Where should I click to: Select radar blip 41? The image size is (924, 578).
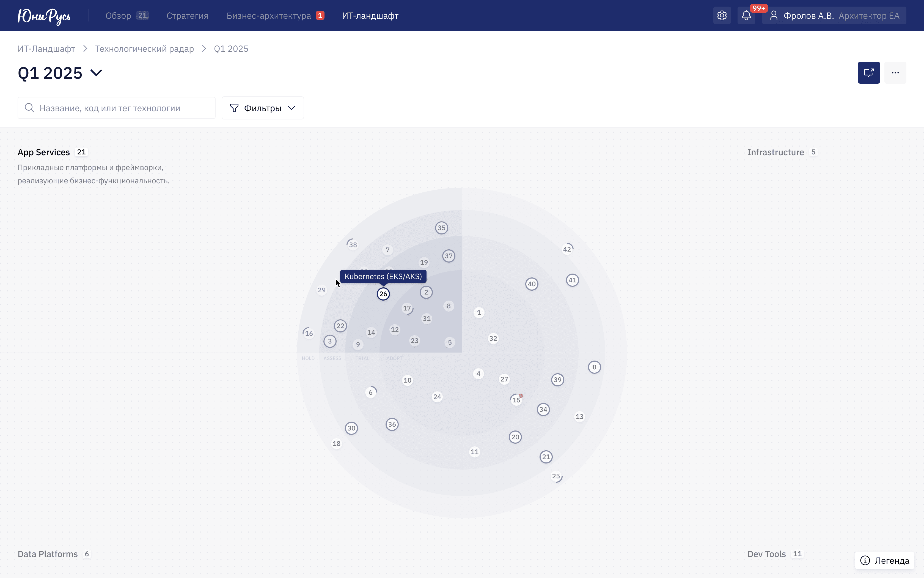(x=572, y=280)
